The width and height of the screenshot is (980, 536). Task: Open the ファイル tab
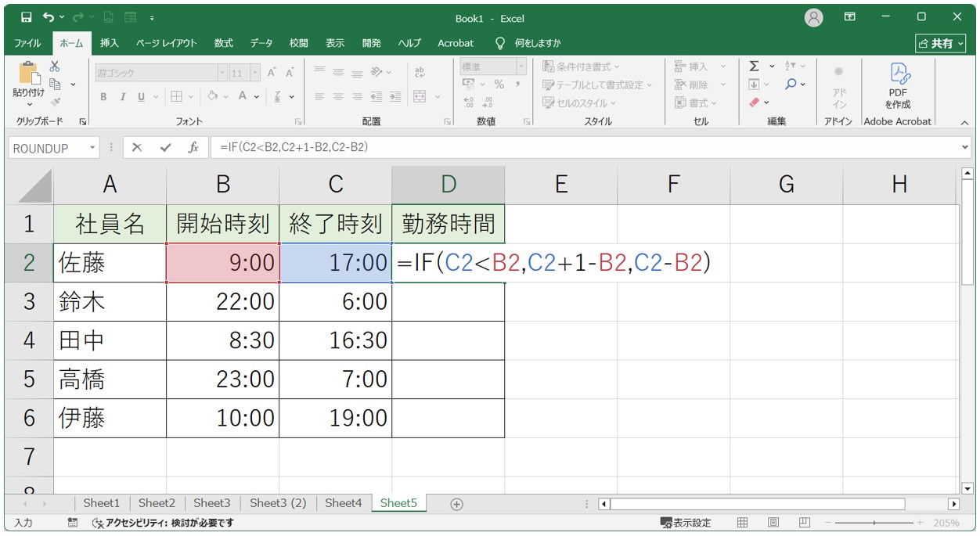[27, 43]
